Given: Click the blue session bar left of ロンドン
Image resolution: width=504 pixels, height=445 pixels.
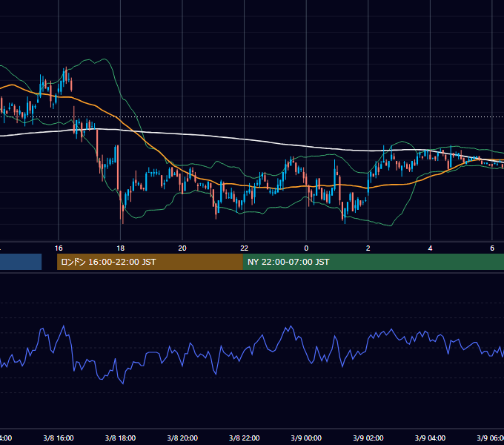Looking at the screenshot, I should coord(21,262).
